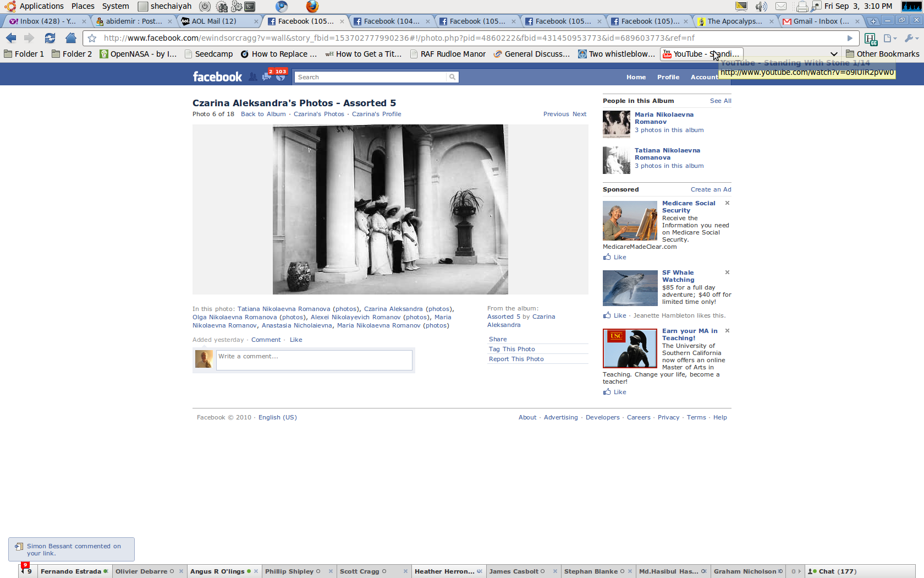The height and width of the screenshot is (578, 924).
Task: Go to the Next photo
Action: click(579, 114)
